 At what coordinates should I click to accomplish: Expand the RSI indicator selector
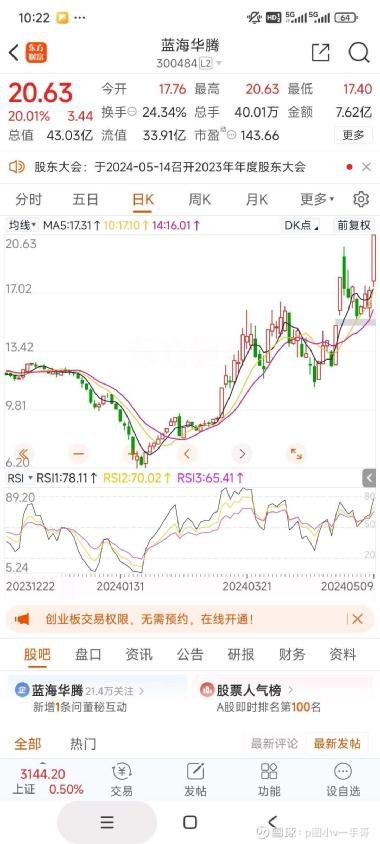coord(20,477)
